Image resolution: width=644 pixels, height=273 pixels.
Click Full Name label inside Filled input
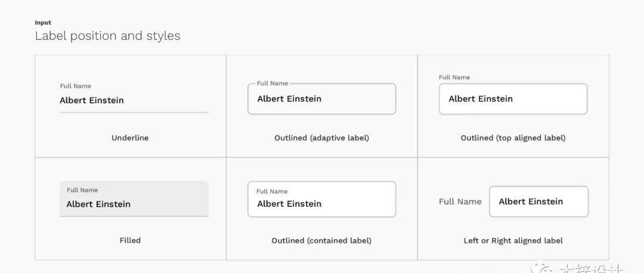(82, 190)
